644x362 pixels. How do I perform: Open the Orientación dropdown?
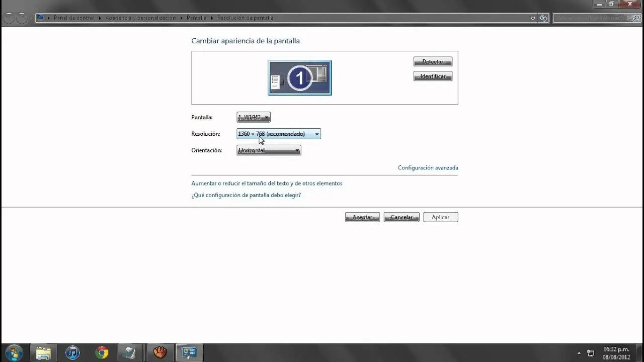click(269, 150)
